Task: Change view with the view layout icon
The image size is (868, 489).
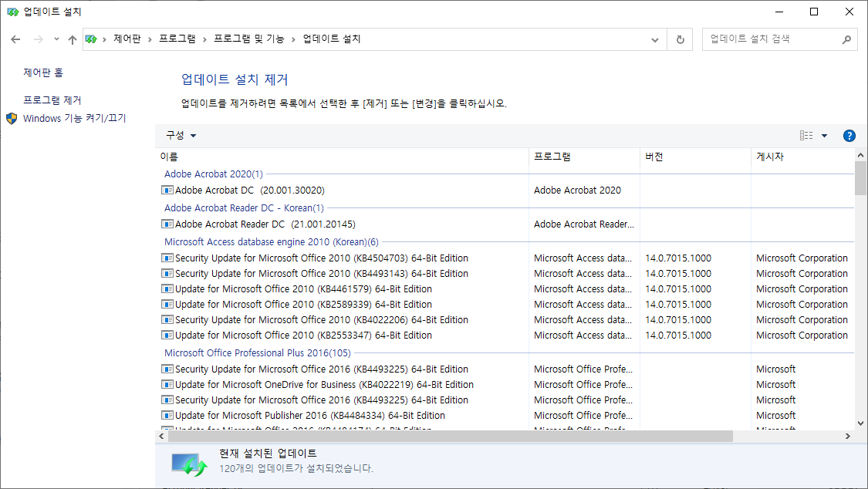Action: coord(806,136)
